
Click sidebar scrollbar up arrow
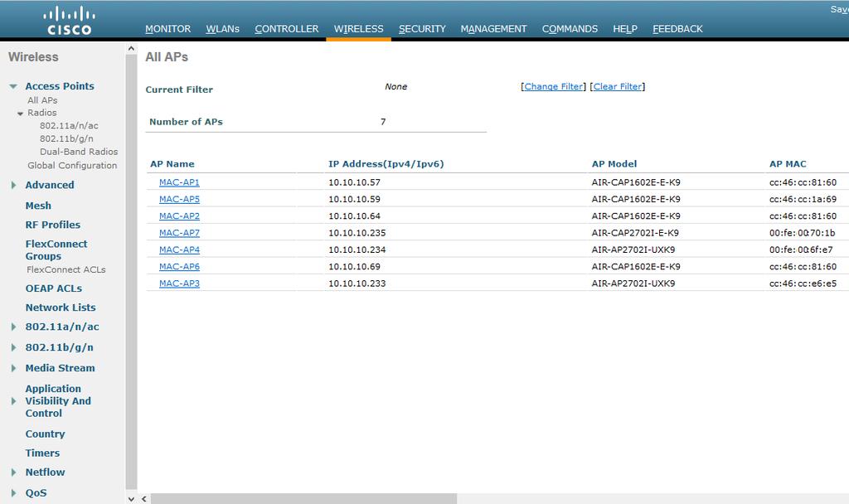point(130,49)
